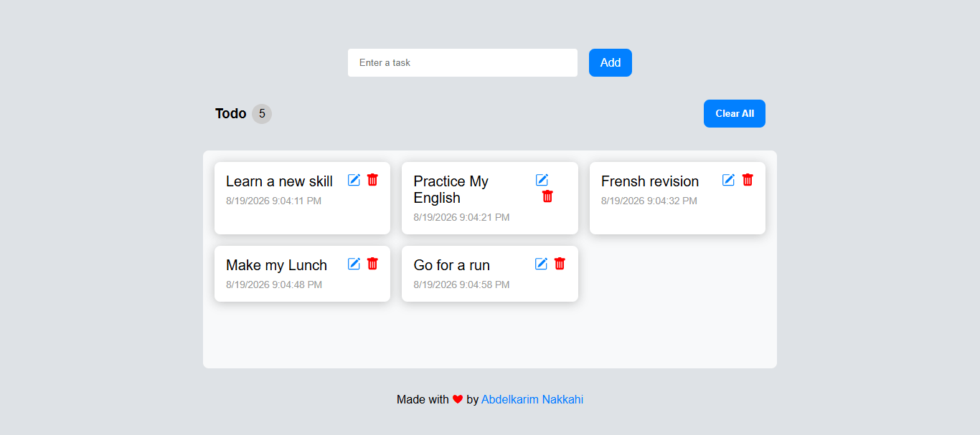980x435 pixels.
Task: Click the timestamp 8/19/2026 9:04:58 PM
Action: coord(461,285)
